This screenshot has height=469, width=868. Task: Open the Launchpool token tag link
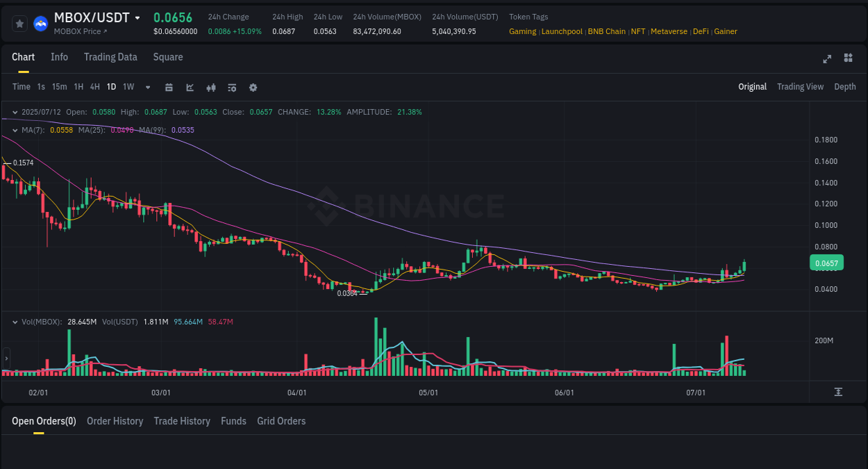tap(562, 31)
